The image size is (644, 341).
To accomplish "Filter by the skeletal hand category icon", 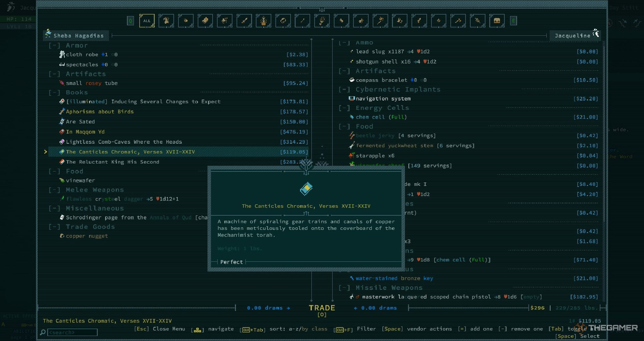I will coord(322,21).
